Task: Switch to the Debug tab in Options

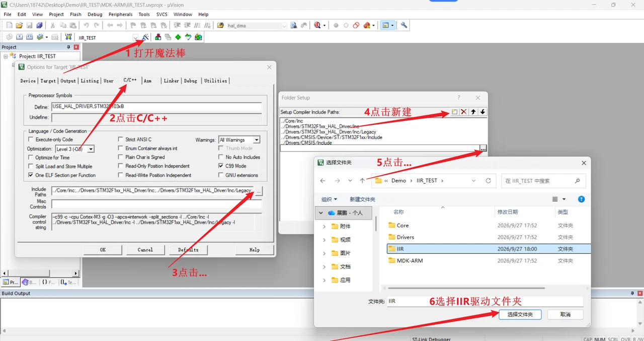Action: pos(191,81)
